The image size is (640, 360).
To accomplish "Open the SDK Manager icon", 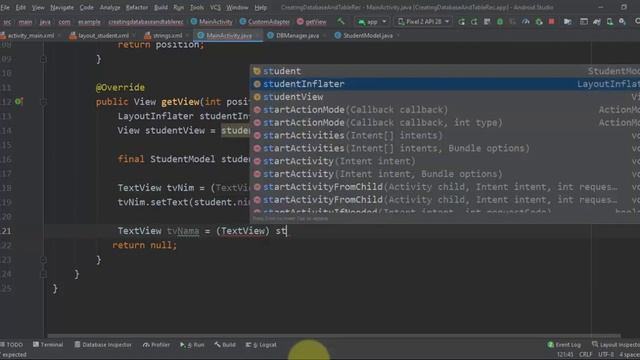I will (622, 21).
